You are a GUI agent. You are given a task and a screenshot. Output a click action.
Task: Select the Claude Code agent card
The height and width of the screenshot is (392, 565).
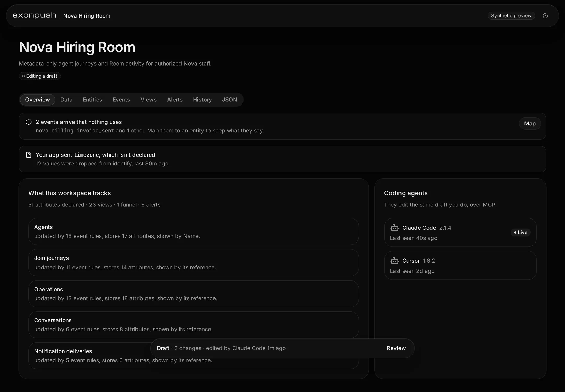pyautogui.click(x=460, y=233)
